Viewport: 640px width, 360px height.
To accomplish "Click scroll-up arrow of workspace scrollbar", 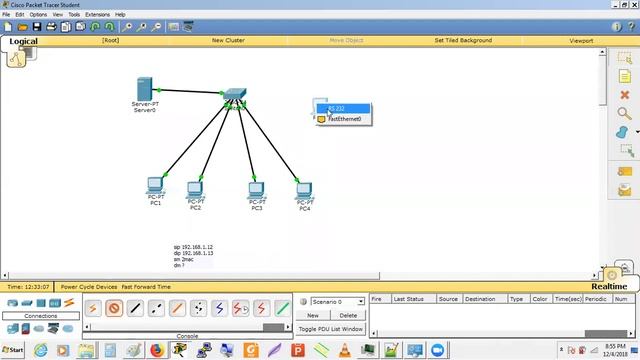I will (x=602, y=52).
